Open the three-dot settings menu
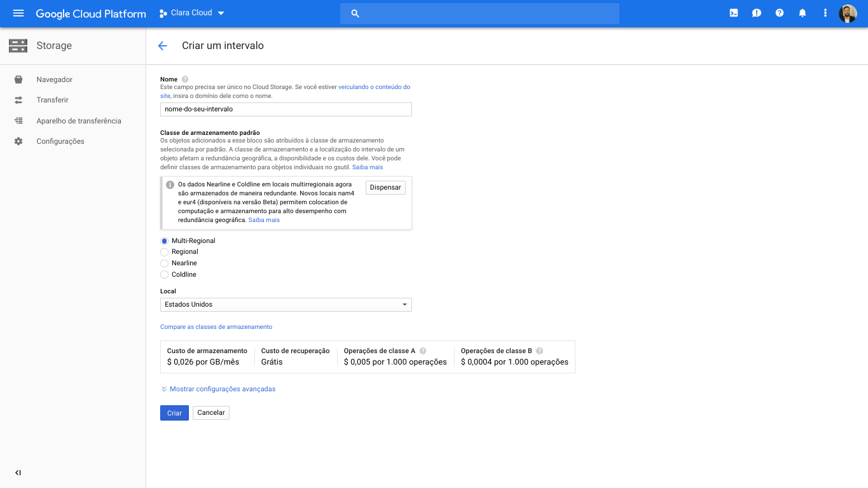The image size is (868, 488). (x=825, y=13)
